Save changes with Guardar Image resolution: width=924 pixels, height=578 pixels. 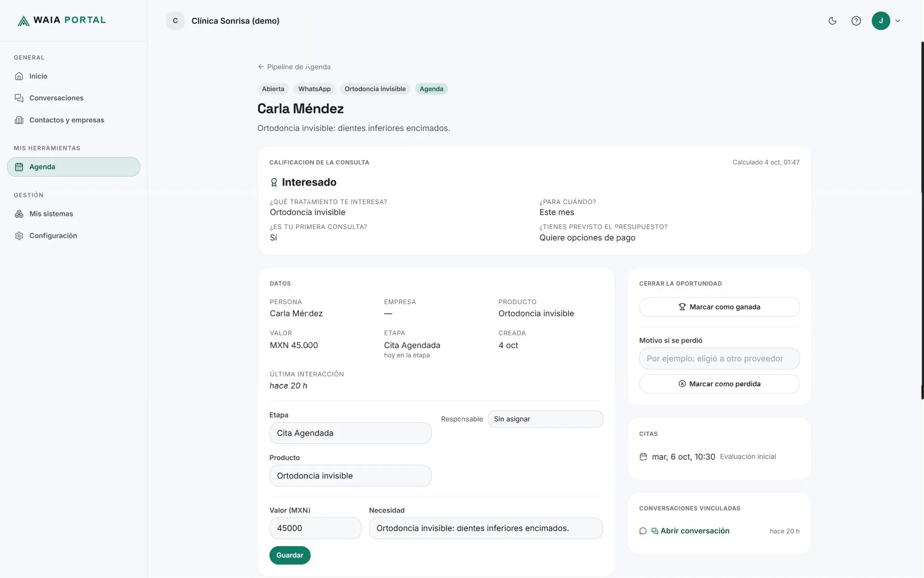pos(290,555)
